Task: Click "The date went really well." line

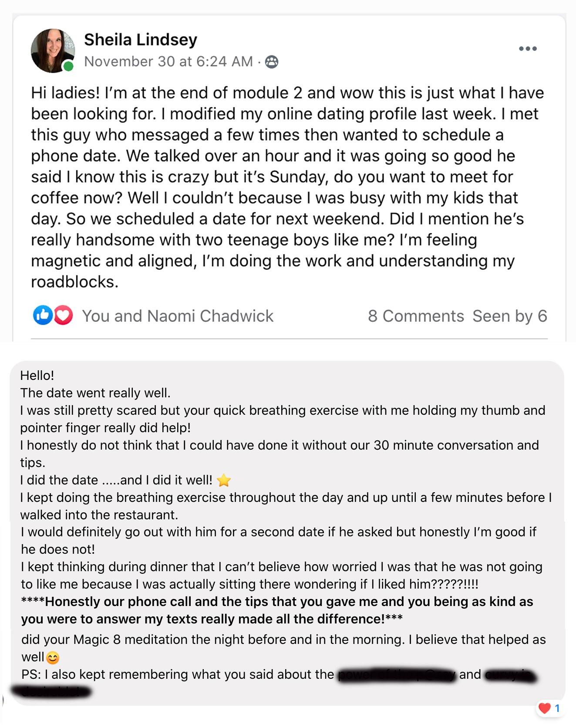Action: [95, 393]
